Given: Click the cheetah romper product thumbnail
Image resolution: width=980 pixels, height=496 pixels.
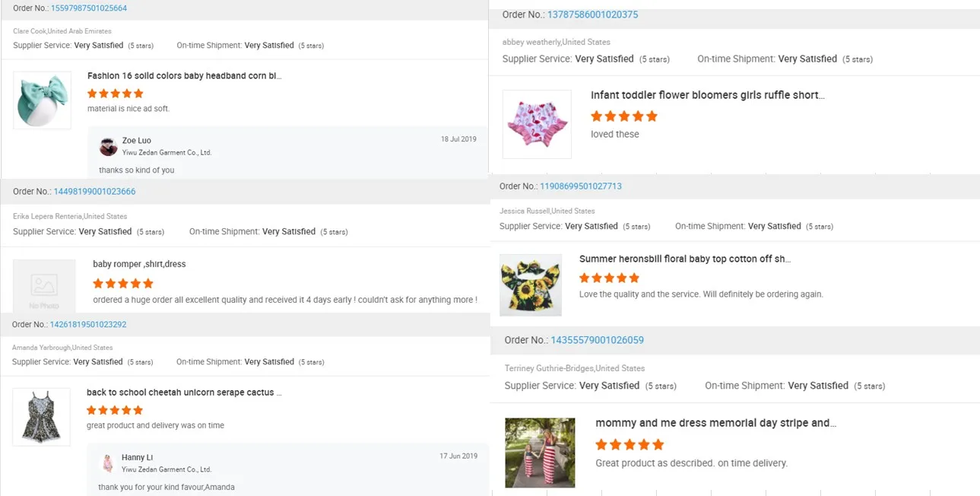Looking at the screenshot, I should click(x=42, y=416).
